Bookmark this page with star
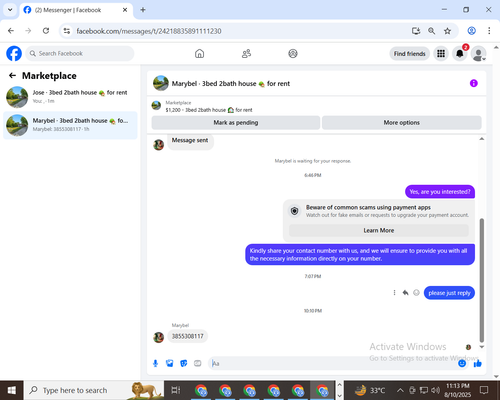 point(447,31)
